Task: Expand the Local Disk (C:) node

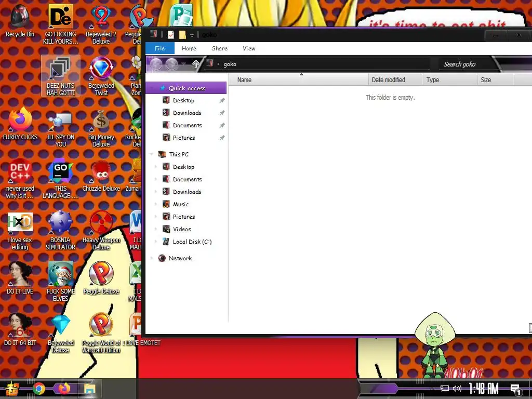Action: [156, 242]
